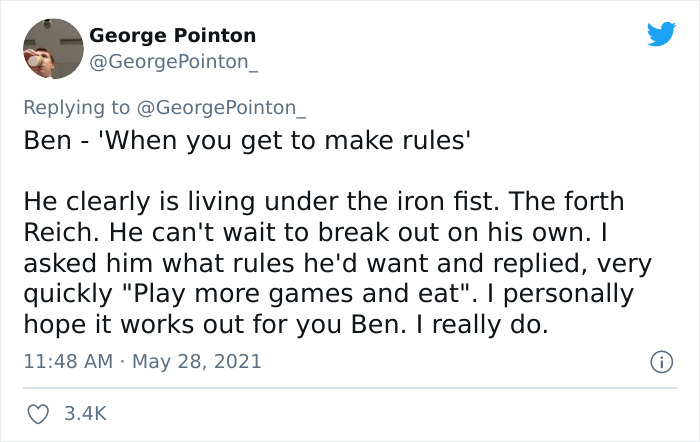
Task: Click the George Pointon display name
Action: pos(172,36)
